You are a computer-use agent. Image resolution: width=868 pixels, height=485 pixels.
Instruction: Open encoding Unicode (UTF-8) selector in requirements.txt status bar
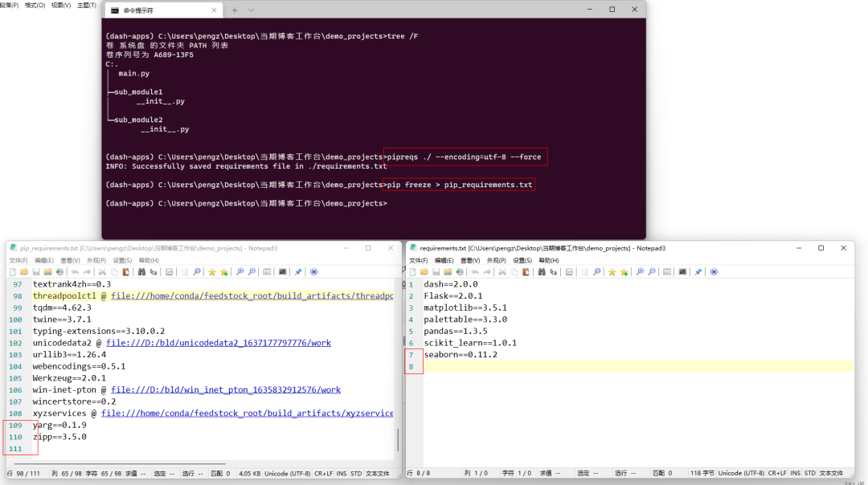tap(741, 474)
